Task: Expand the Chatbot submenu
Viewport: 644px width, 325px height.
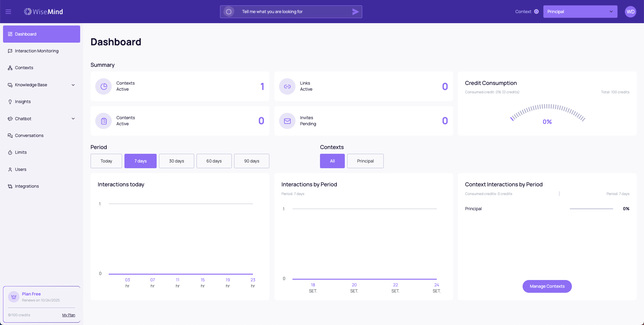Action: pyautogui.click(x=73, y=119)
